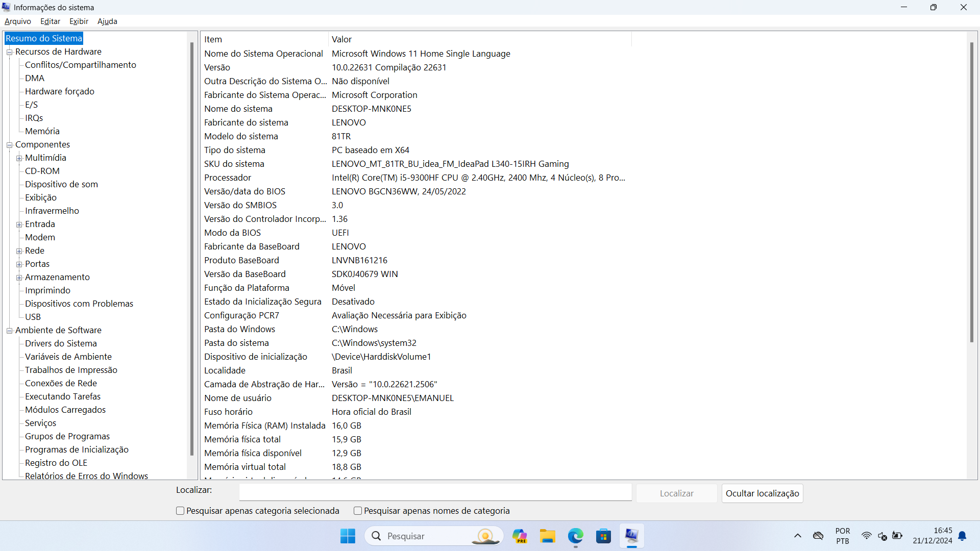Viewport: 980px width, 551px height.
Task: Select the Processador row
Action: 416,178
